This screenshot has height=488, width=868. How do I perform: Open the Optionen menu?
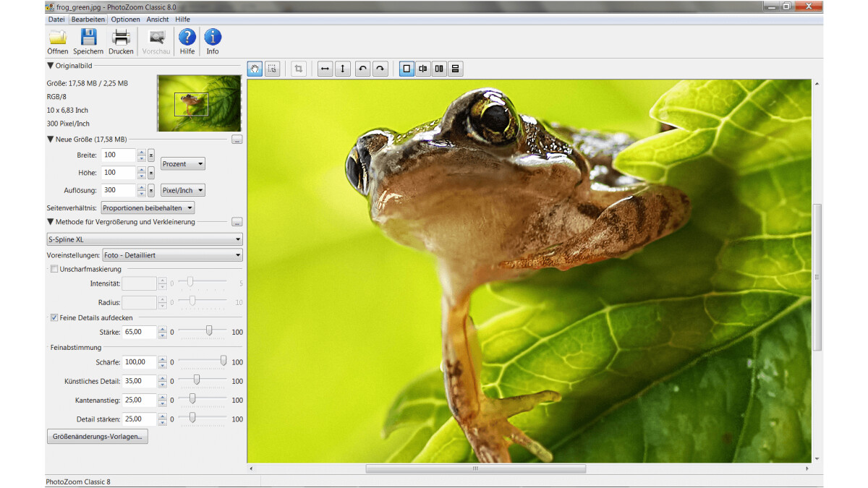click(x=126, y=20)
